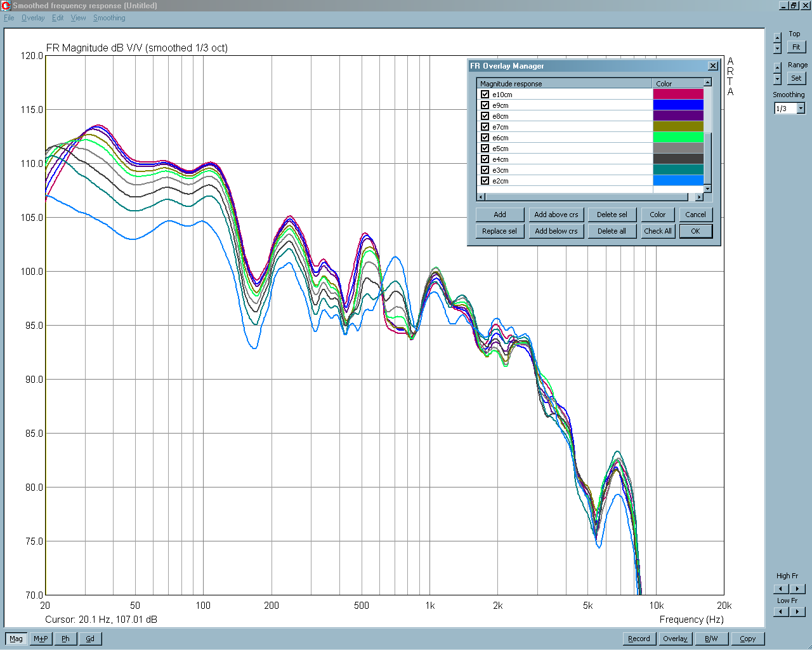Uncheck the e10cm overlay checkbox

coord(485,95)
